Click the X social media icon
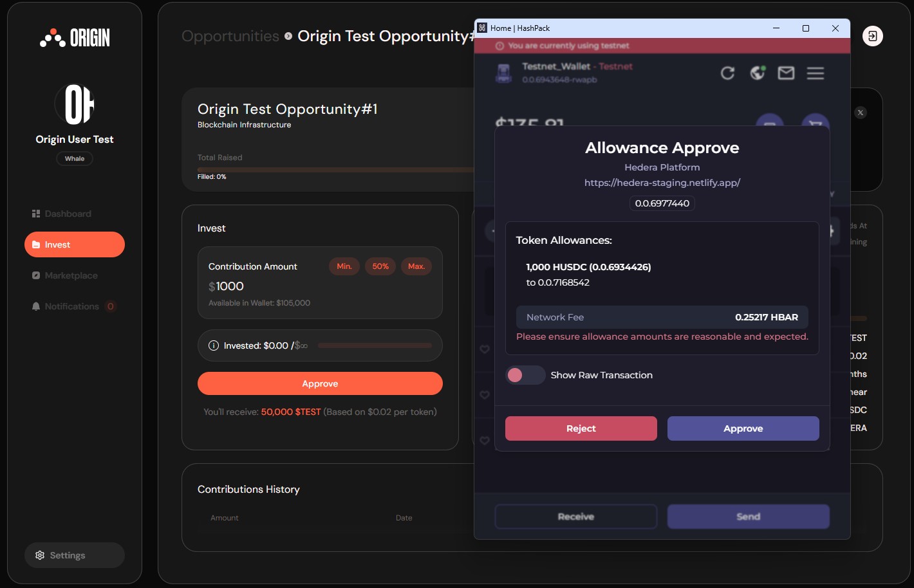Image resolution: width=914 pixels, height=588 pixels. point(861,113)
